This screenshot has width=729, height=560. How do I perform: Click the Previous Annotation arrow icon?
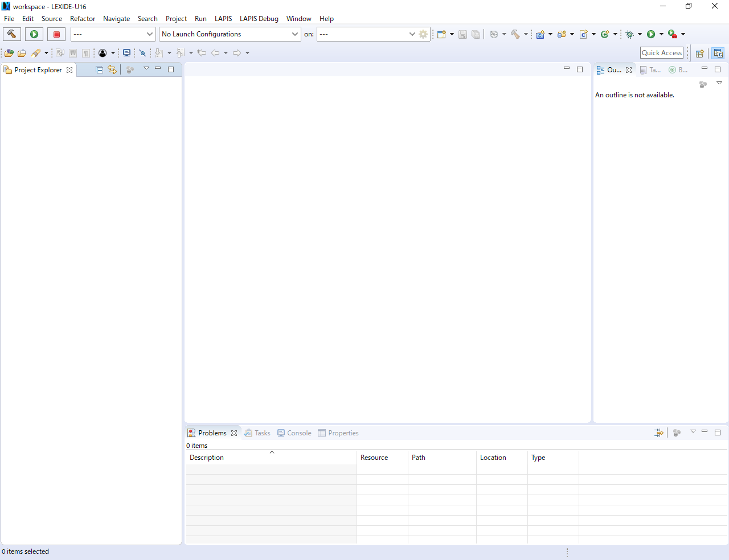181,53
